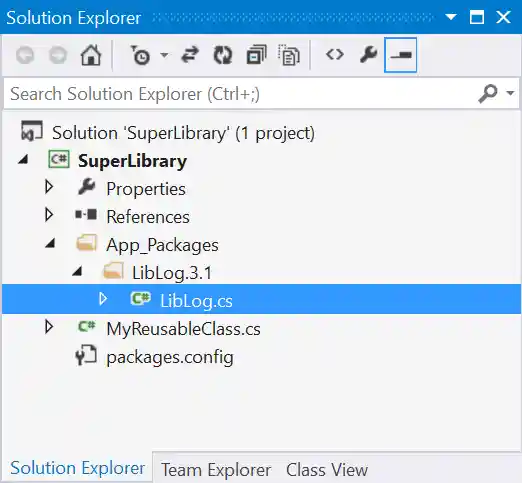Toggle the Show All Files icon

click(289, 55)
